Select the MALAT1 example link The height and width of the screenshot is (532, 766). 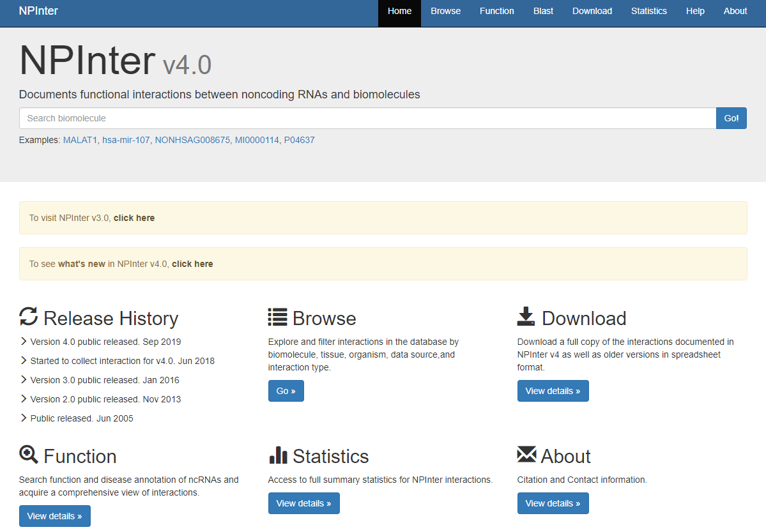coord(80,140)
